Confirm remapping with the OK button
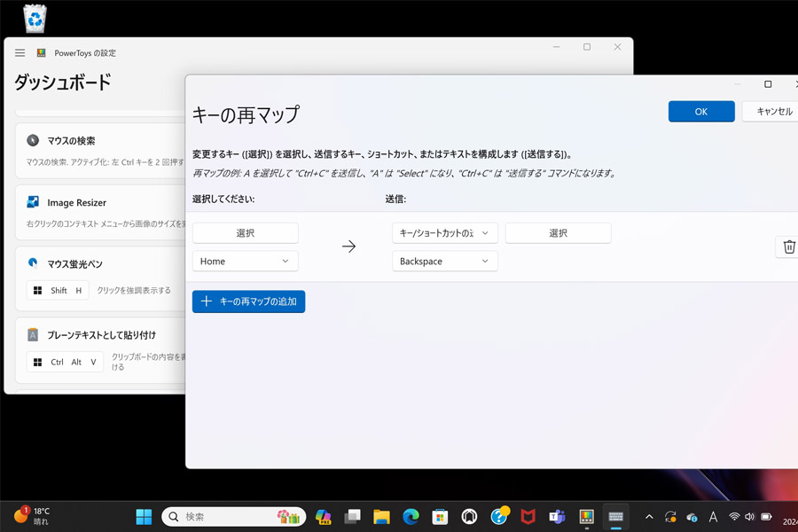This screenshot has height=532, width=798. [701, 112]
